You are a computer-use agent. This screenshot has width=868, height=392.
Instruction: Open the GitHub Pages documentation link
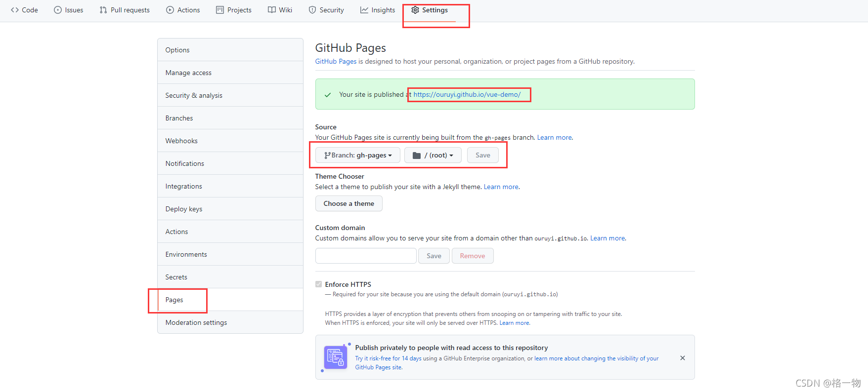(x=336, y=61)
